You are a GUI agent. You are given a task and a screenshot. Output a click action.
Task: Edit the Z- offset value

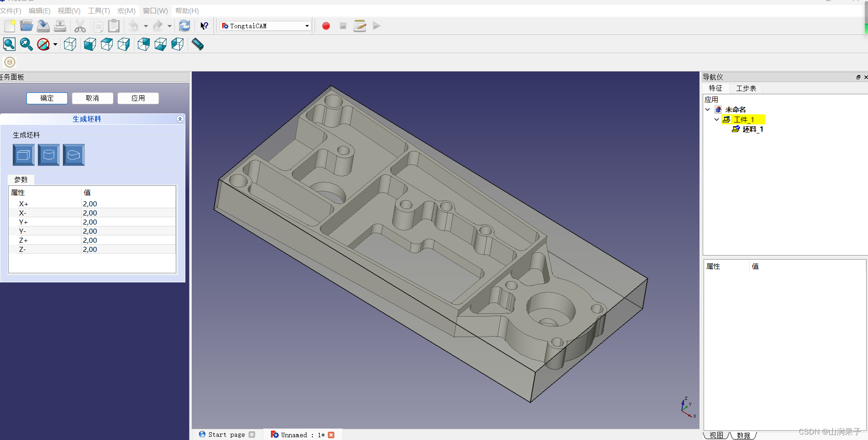pos(128,249)
